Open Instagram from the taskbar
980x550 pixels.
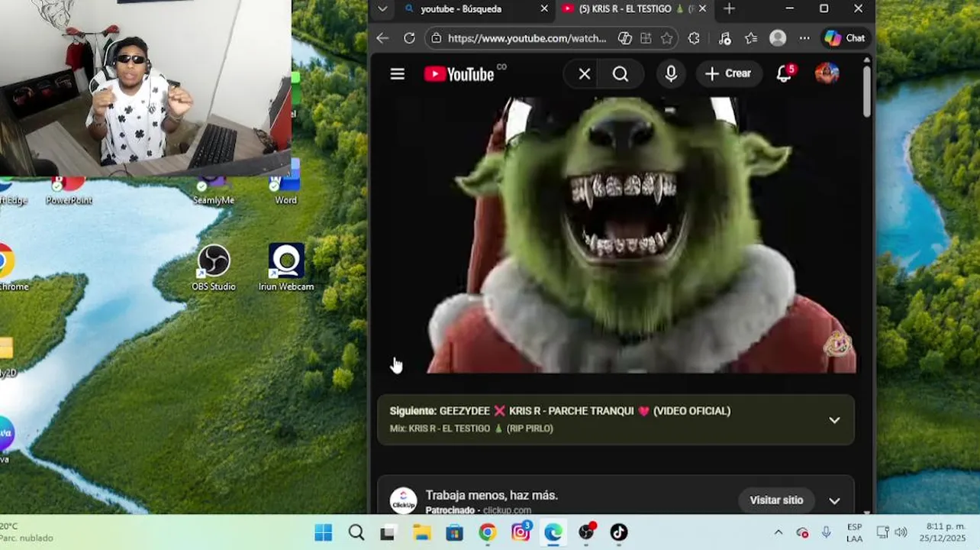pos(521,532)
